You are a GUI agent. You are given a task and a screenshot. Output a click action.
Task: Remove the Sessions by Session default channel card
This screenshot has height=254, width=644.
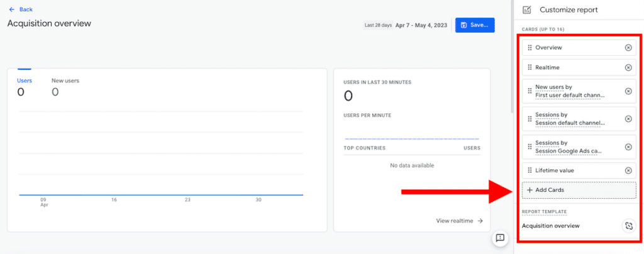click(628, 119)
